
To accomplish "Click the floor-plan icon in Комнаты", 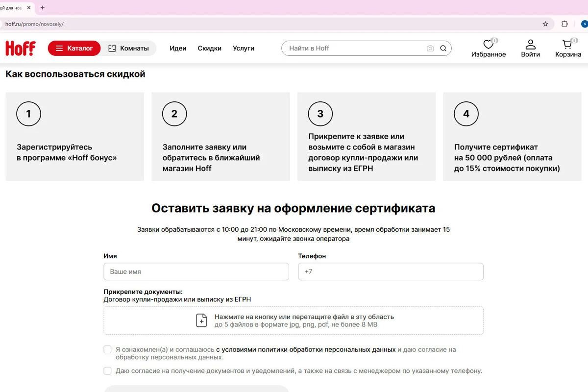I will 112,48.
